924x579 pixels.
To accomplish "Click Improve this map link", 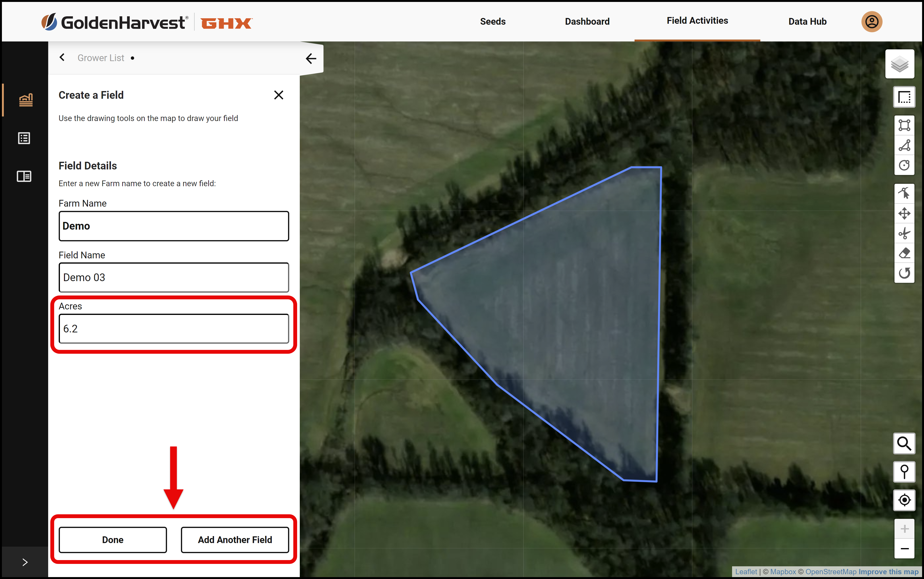I will (888, 572).
